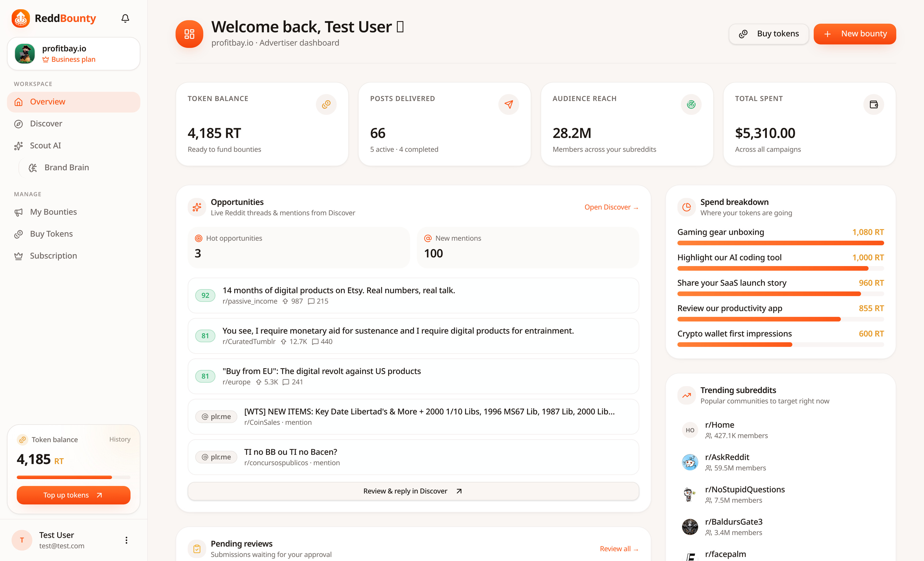Click the HO avatar for r/Home
Viewport: 924px width, 561px height.
coord(690,430)
